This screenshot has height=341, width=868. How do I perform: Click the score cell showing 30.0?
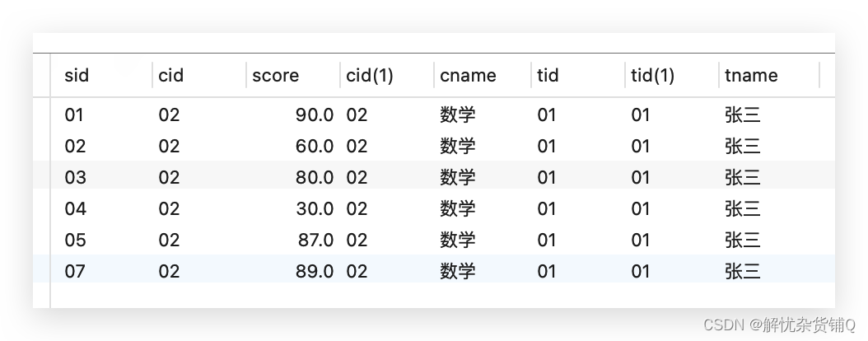pos(315,208)
